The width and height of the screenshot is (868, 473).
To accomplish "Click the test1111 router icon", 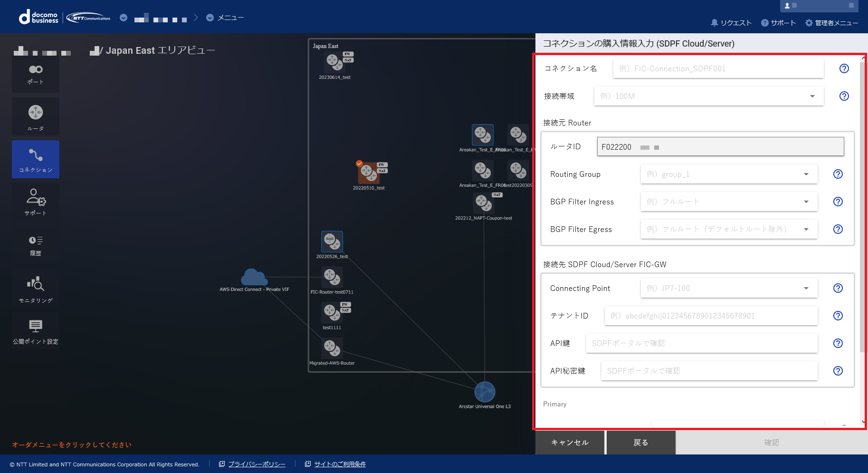I will pyautogui.click(x=332, y=312).
